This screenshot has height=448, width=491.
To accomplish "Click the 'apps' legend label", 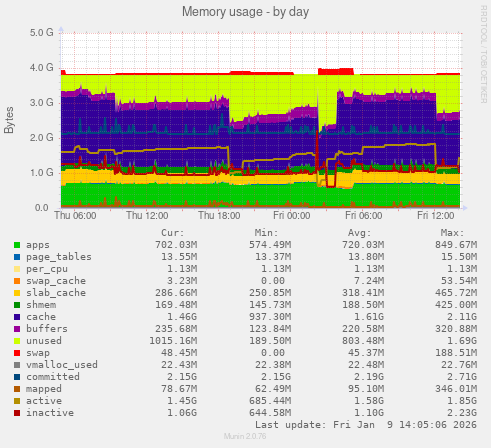I will [38, 245].
